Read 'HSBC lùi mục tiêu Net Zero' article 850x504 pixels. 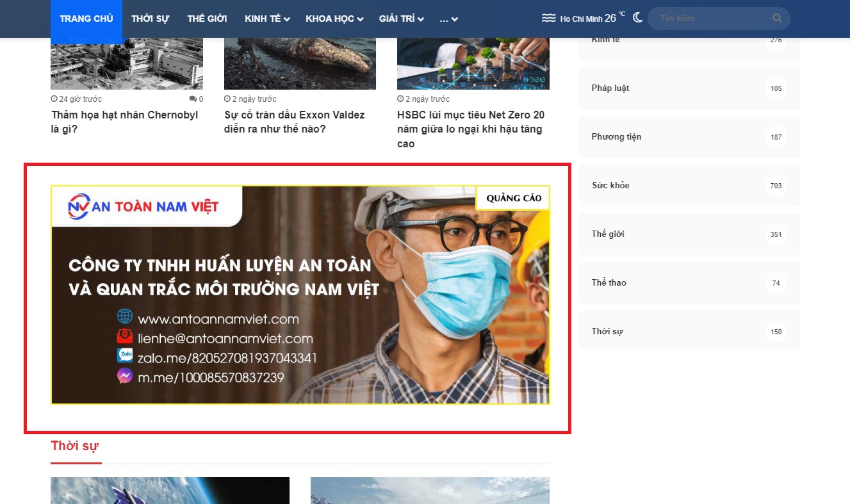pos(471,129)
